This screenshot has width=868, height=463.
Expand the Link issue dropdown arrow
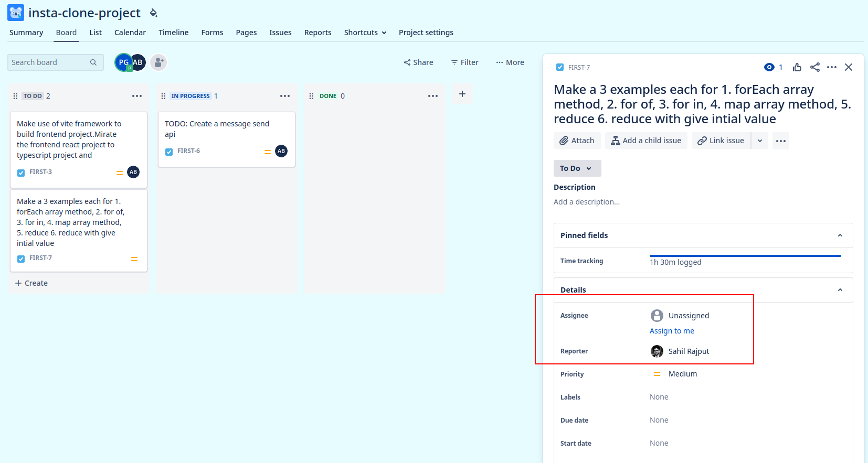[760, 141]
